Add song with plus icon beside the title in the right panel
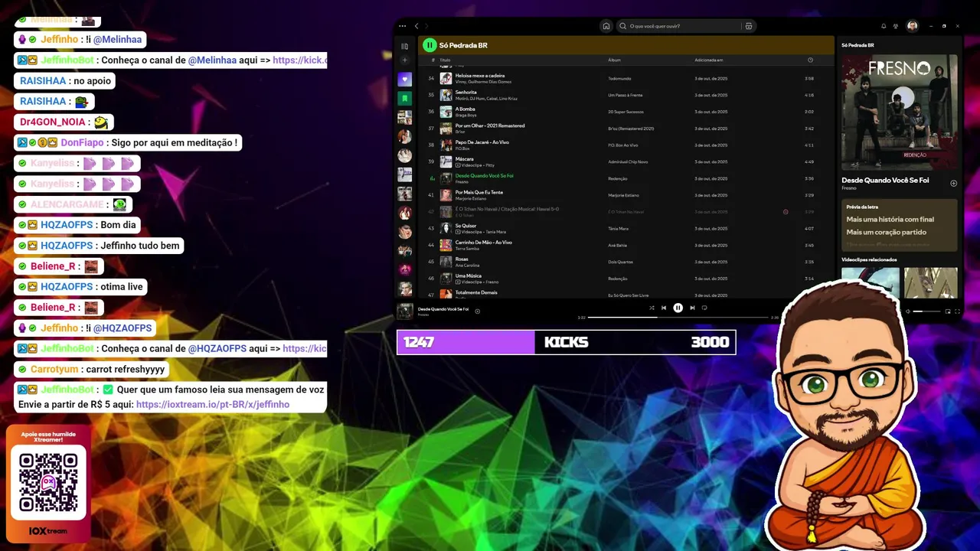The image size is (980, 551). [x=954, y=184]
